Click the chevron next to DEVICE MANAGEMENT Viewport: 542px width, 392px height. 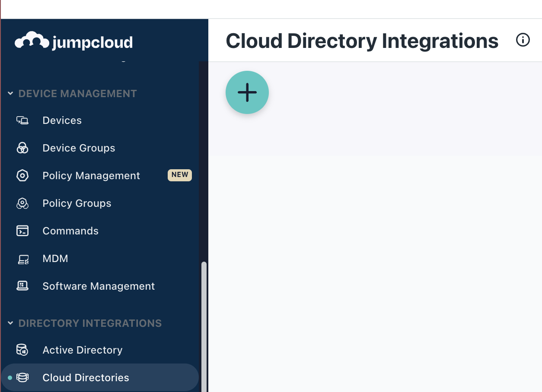(x=10, y=93)
